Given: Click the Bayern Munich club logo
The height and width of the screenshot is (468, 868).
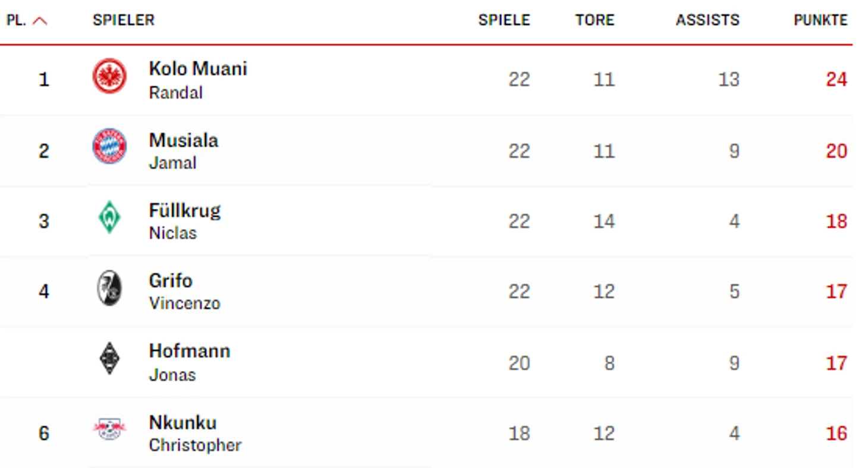Looking at the screenshot, I should pyautogui.click(x=109, y=146).
